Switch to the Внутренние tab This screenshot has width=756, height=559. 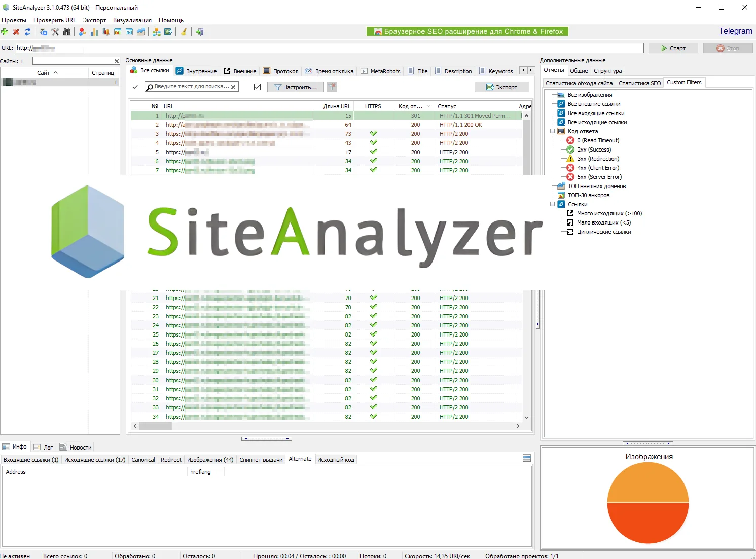(x=196, y=71)
